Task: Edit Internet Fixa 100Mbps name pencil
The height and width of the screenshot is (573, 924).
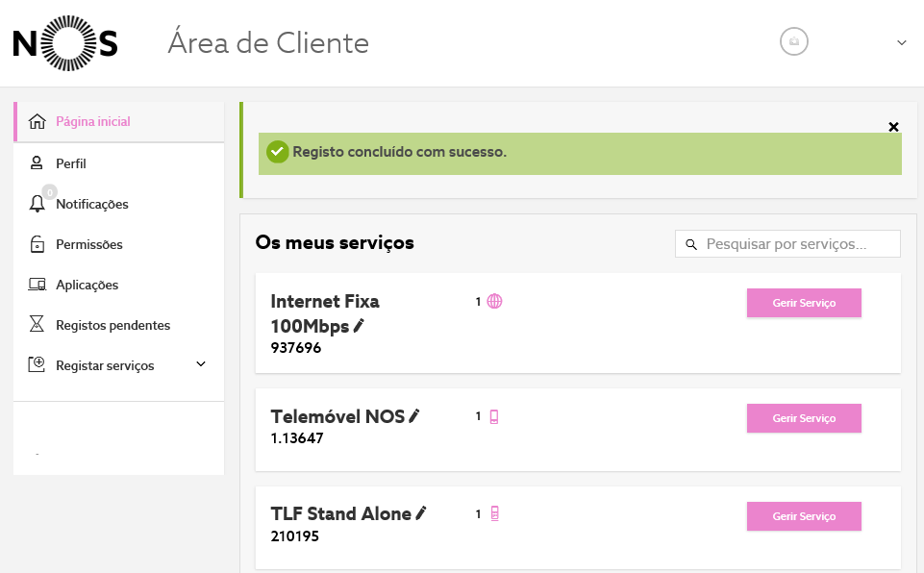Action: coord(360,326)
